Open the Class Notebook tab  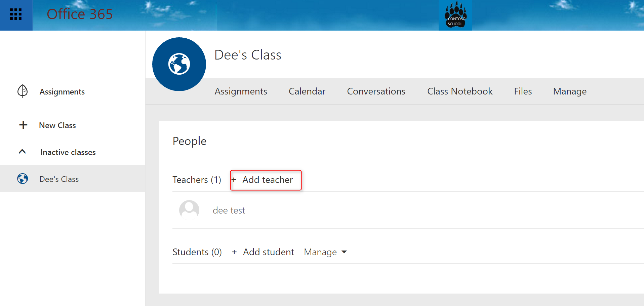tap(460, 91)
